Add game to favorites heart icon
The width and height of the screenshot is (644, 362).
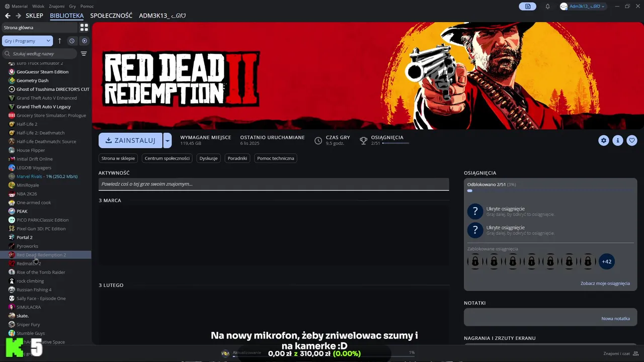click(632, 141)
